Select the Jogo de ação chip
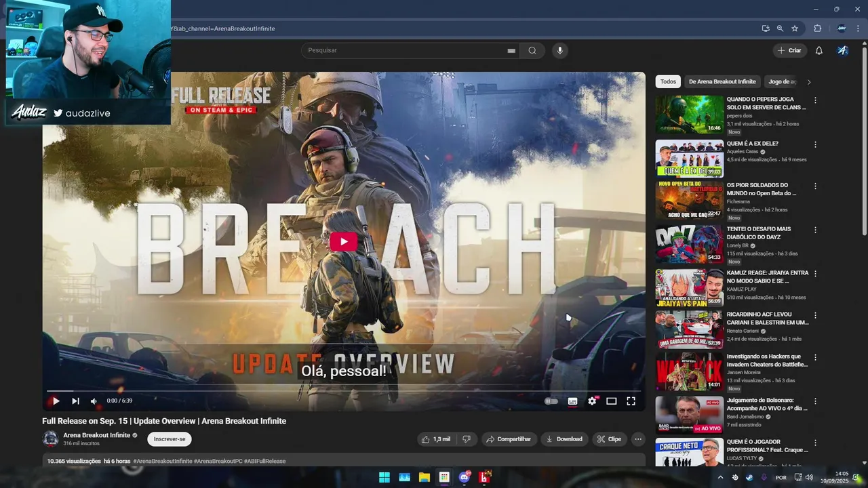Viewport: 868px width, 488px height. point(782,81)
